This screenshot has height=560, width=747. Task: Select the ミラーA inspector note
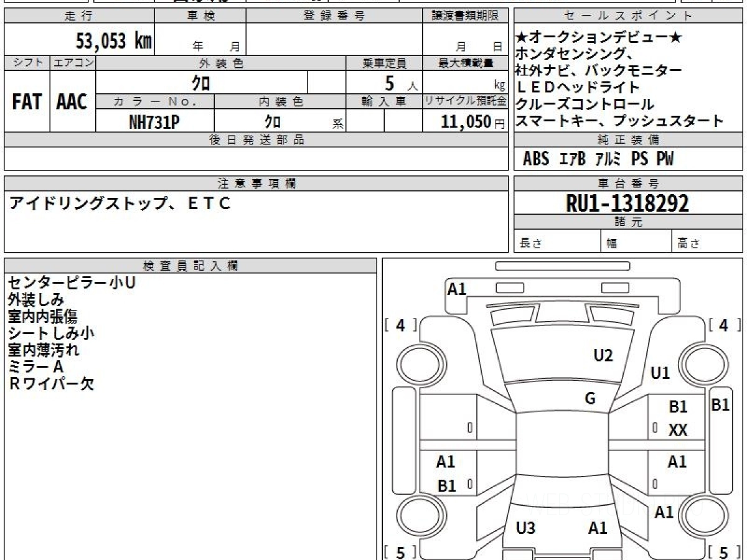(36, 367)
